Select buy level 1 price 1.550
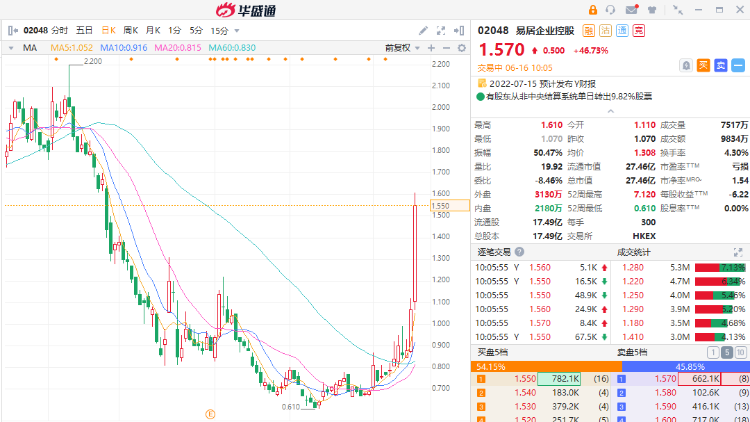This screenshot has height=422, width=750. [x=525, y=379]
